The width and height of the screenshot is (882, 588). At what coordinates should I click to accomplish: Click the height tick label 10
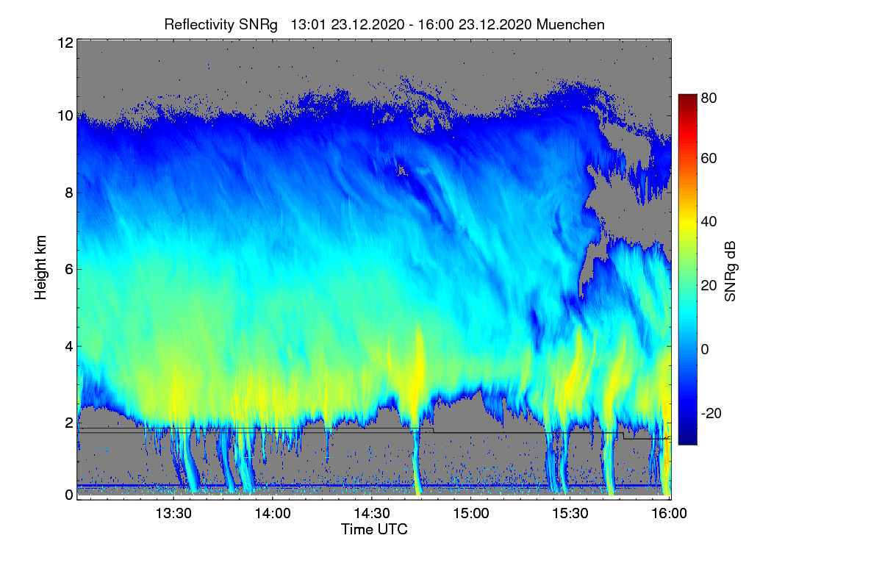(65, 116)
